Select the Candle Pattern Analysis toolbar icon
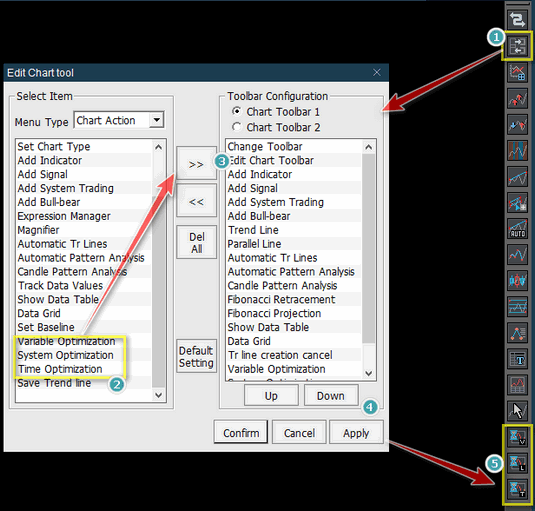The height and width of the screenshot is (511, 535). point(517,280)
